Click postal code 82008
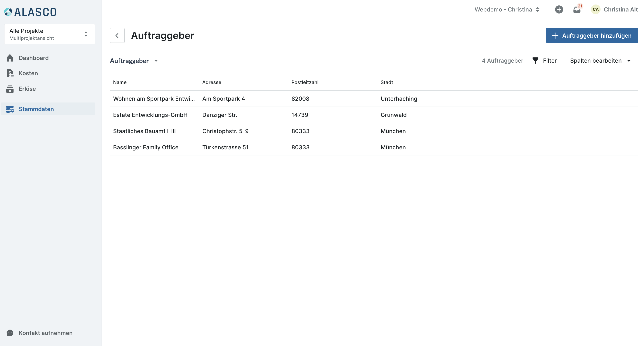644x346 pixels. (300, 99)
